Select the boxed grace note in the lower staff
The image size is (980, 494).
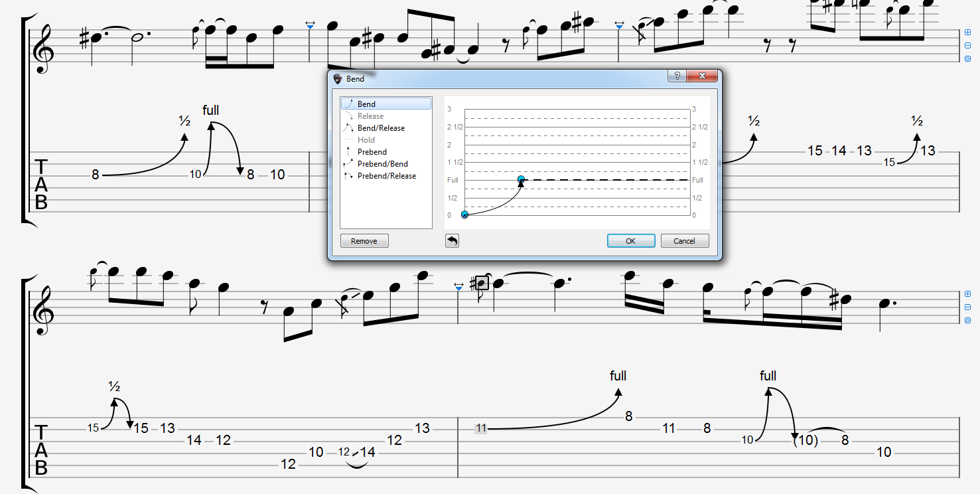point(482,283)
